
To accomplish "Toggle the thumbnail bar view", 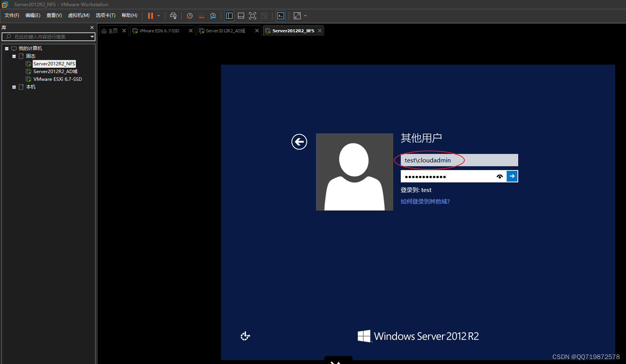I will pos(241,16).
